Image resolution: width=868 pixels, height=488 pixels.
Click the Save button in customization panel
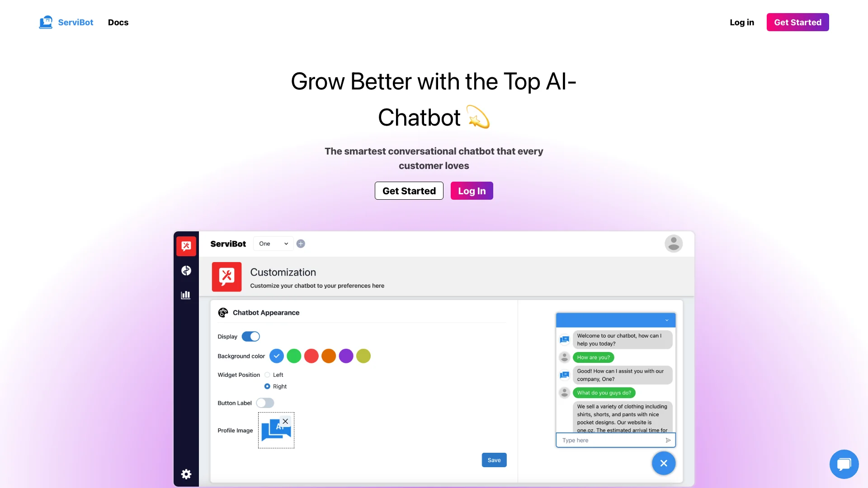point(494,460)
